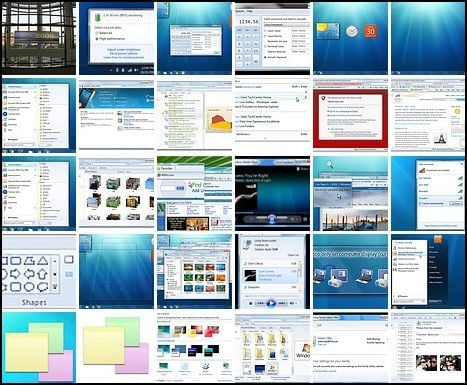467x385 pixels.
Task: Select the Balanced power plan radio button
Action: tap(98, 33)
